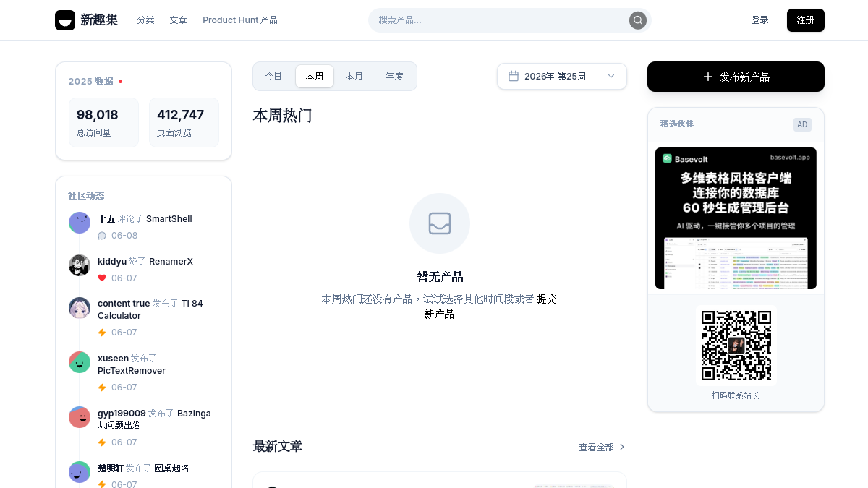Click lightning icon under PicTextRemover
868x488 pixels.
[102, 388]
